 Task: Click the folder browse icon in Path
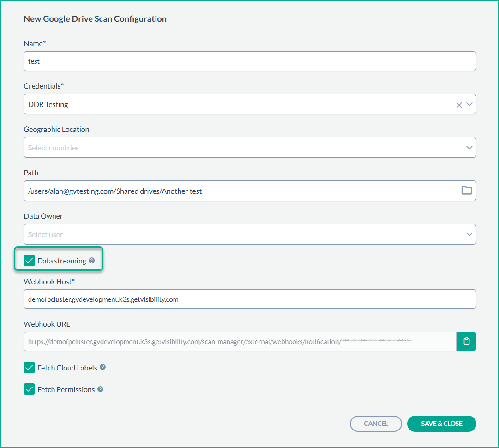click(467, 191)
